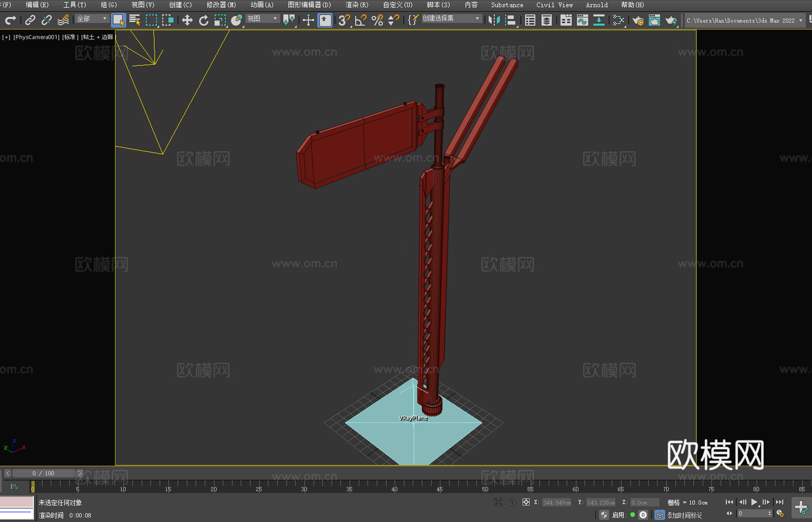The width and height of the screenshot is (812, 522).
Task: Click 添加时间标记 in status bar
Action: 684,515
